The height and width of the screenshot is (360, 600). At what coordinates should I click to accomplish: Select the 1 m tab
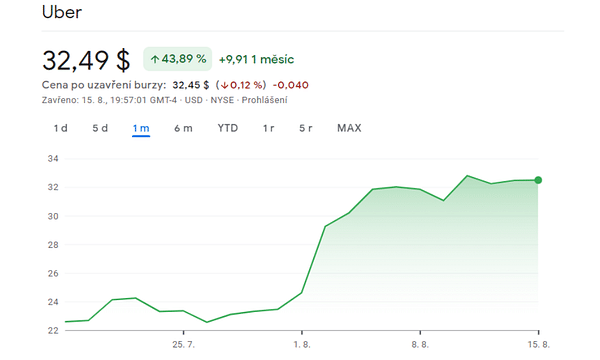coord(141,128)
